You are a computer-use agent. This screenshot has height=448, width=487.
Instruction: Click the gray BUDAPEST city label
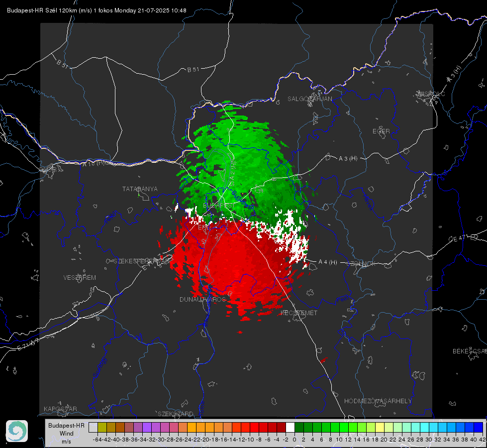click(219, 206)
